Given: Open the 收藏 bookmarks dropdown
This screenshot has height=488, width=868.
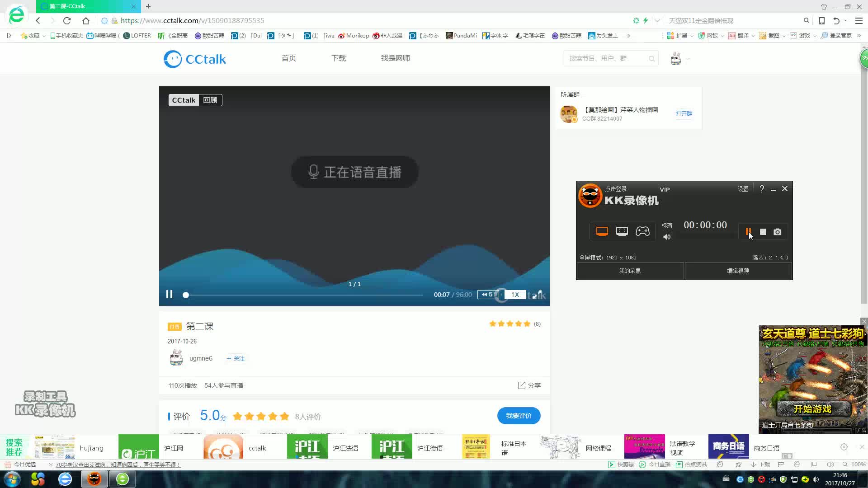Looking at the screenshot, I should [x=33, y=35].
